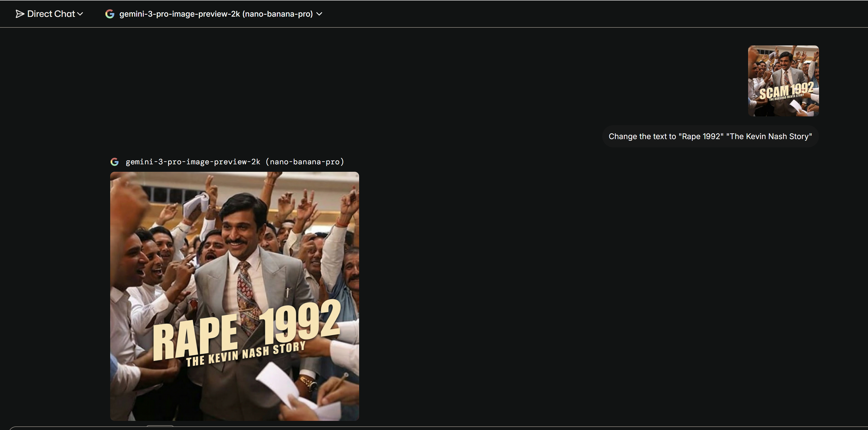This screenshot has height=430, width=868.
Task: Click the "(nano-banana-pro)" text in response header
Action: (305, 162)
